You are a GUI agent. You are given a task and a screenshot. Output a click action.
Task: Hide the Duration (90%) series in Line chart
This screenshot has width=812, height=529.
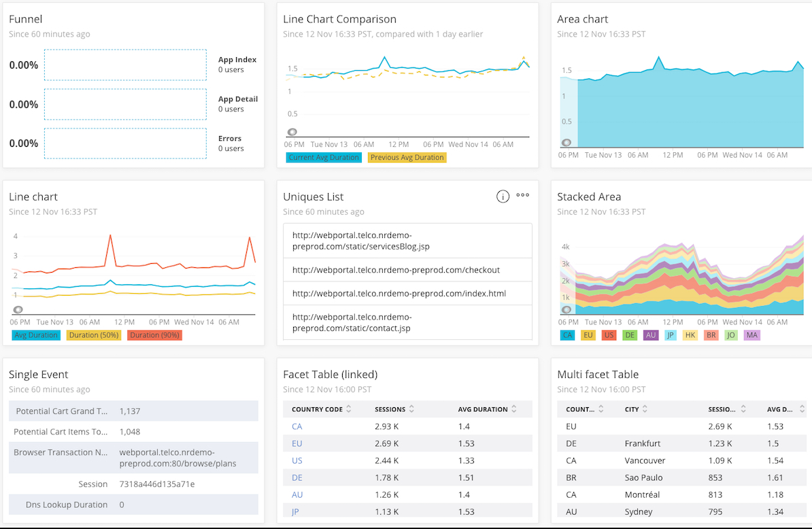154,335
